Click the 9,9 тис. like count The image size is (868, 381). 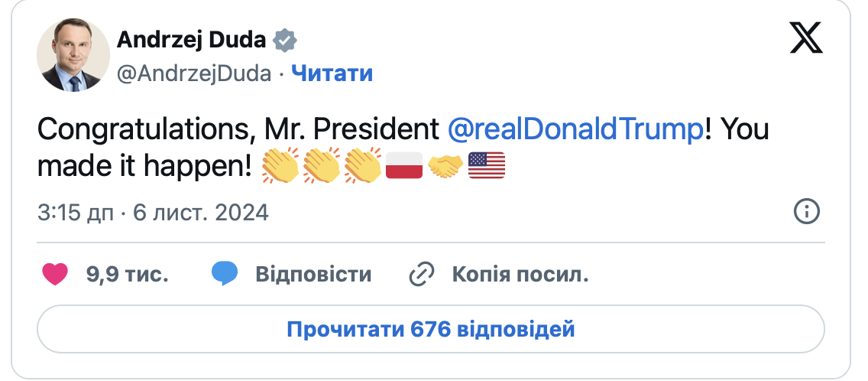[x=128, y=274]
